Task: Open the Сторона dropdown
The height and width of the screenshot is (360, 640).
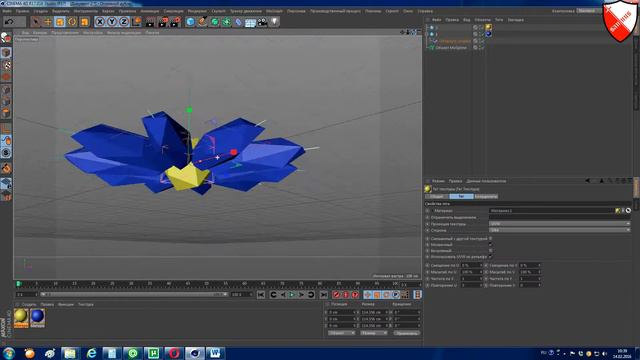Action: coord(559,230)
